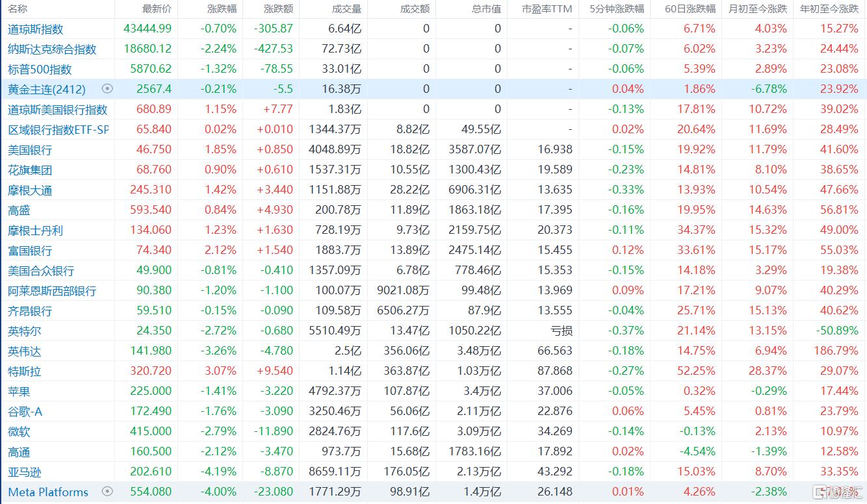Image resolution: width=867 pixels, height=504 pixels.
Task: Click the +9.540 change amount cell
Action: [275, 371]
